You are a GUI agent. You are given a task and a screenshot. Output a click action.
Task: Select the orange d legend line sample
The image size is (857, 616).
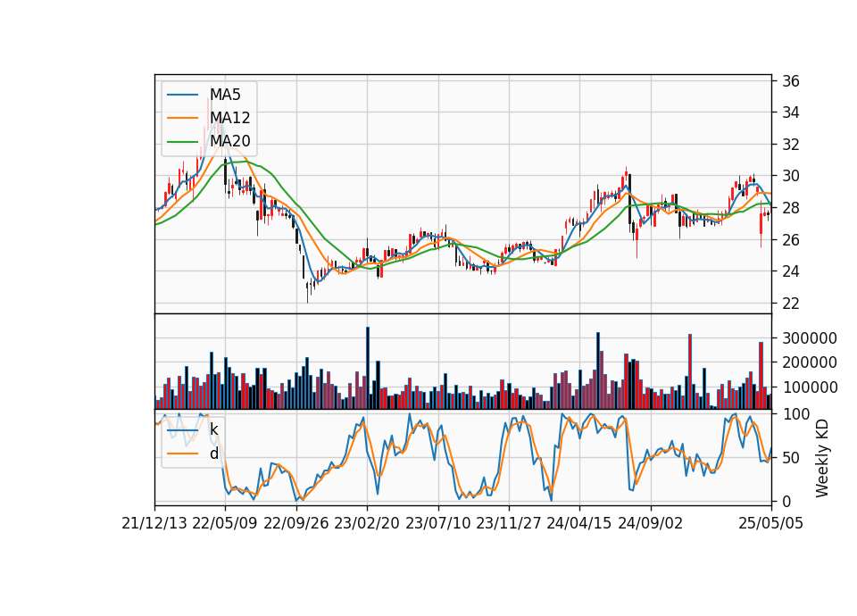click(182, 454)
